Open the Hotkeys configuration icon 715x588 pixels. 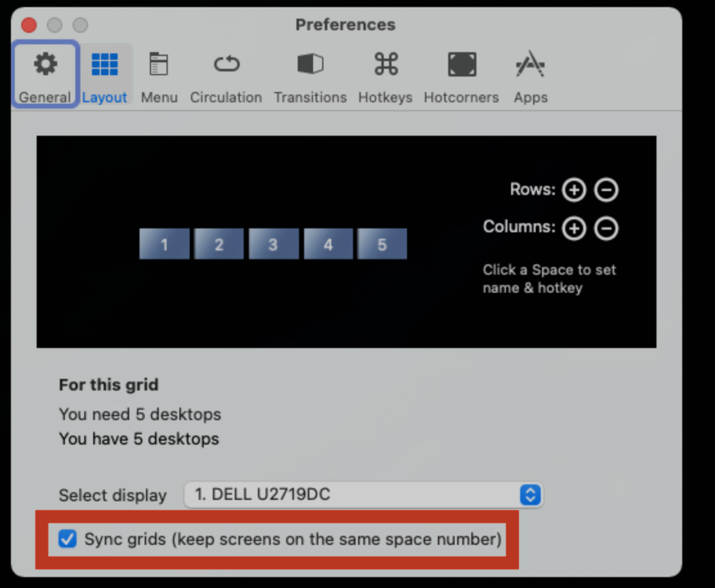click(385, 73)
